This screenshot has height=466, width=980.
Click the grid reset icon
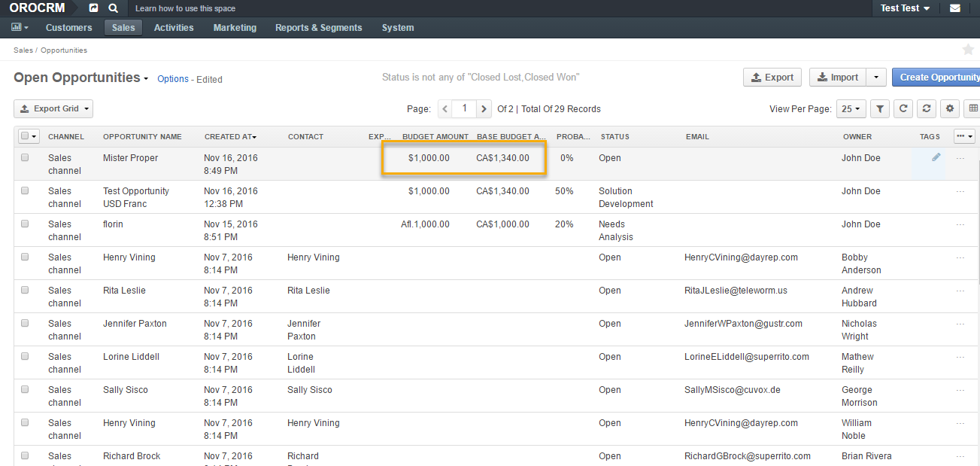(927, 109)
